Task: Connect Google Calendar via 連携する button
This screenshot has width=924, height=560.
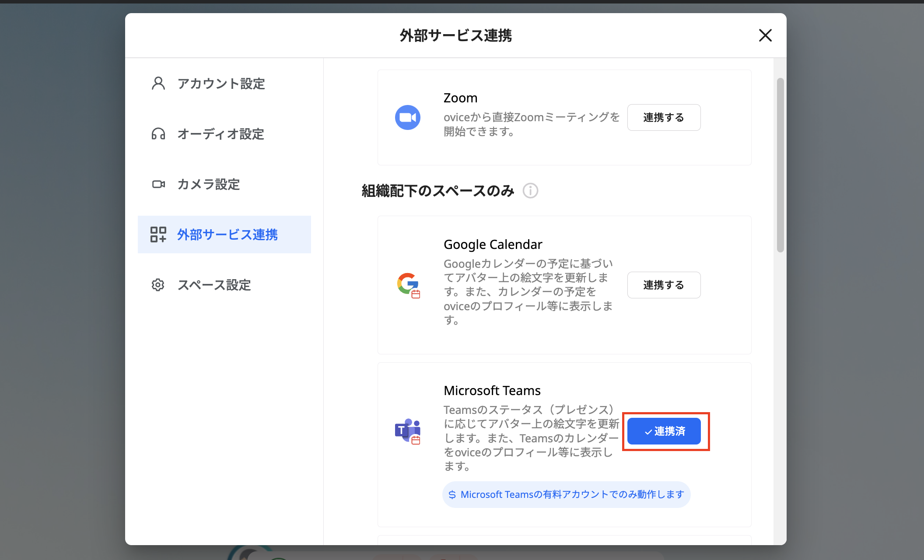Action: 664,285
